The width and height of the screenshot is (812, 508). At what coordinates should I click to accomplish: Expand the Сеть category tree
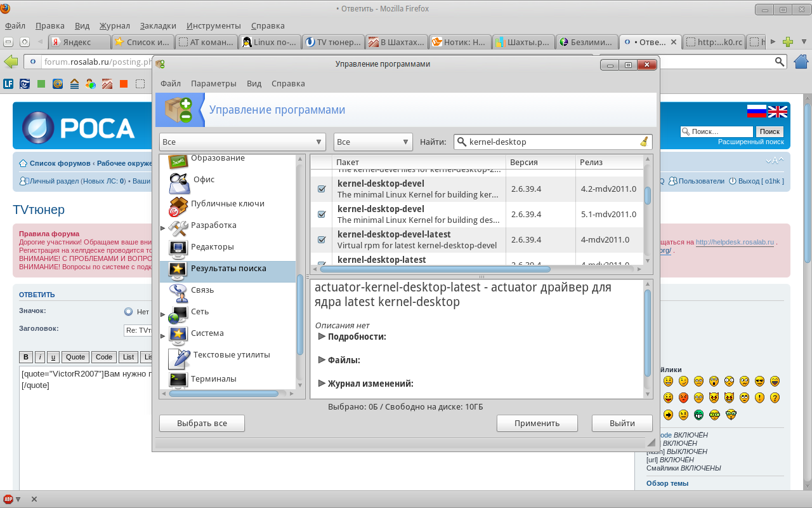pyautogui.click(x=163, y=314)
